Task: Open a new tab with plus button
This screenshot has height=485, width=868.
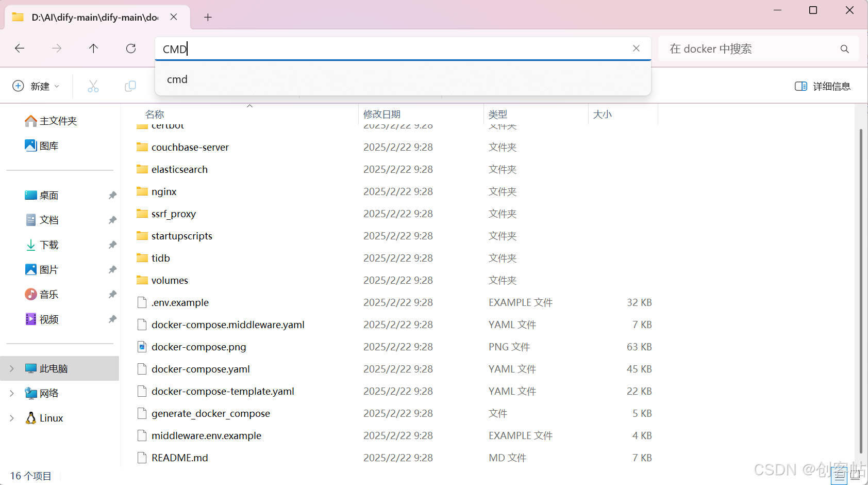Action: tap(208, 18)
